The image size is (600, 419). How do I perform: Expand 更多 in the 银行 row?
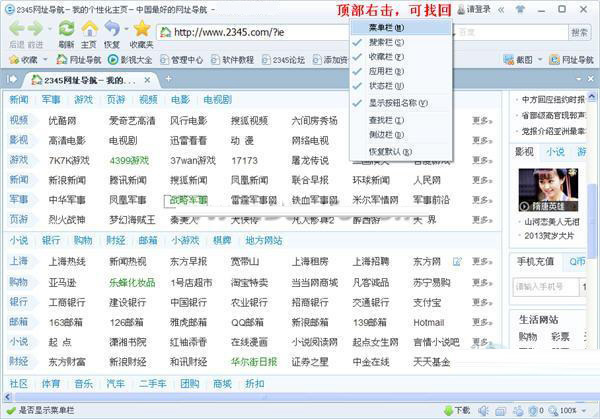tap(482, 302)
